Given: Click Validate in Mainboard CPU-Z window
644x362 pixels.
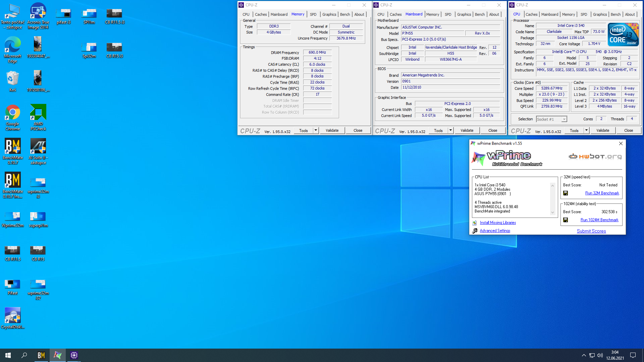Looking at the screenshot, I should point(467,130).
